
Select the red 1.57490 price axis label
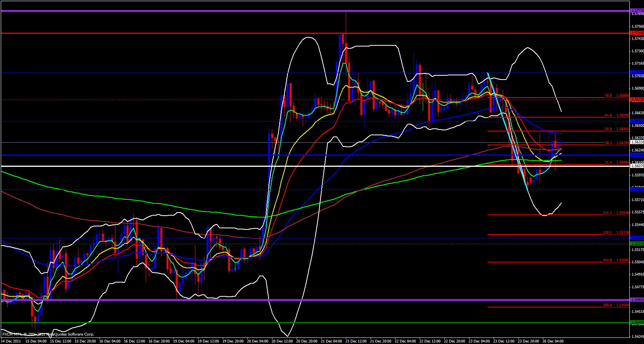coord(636,33)
